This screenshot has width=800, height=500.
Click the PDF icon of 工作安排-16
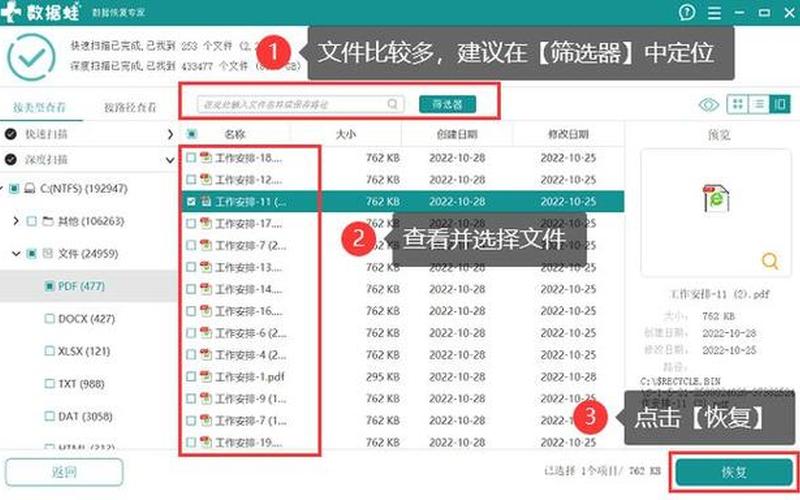coord(206,311)
